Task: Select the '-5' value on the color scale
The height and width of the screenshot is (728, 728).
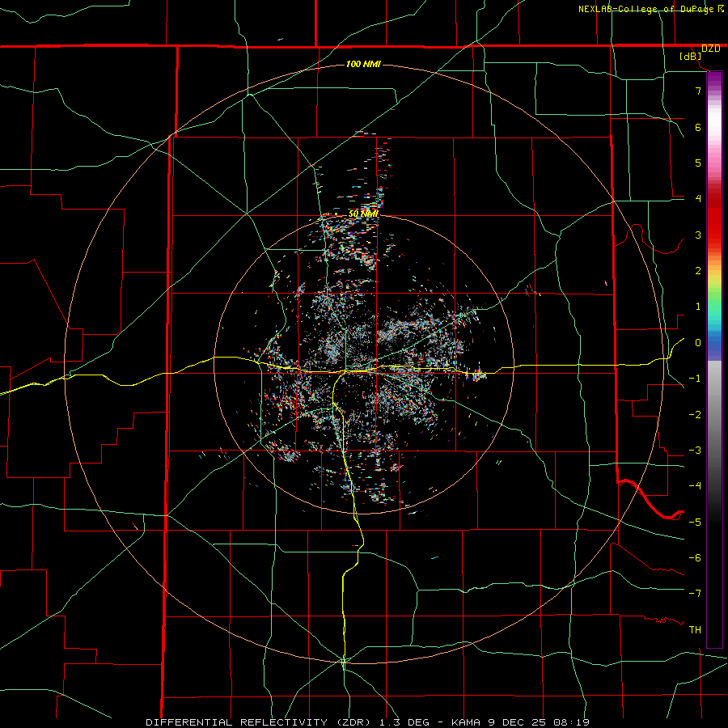Action: click(x=695, y=523)
